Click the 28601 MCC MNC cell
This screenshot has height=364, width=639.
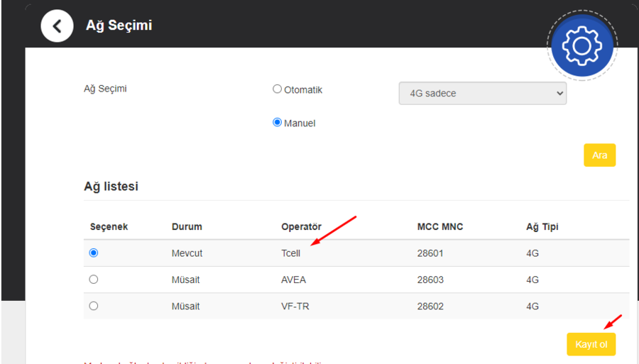tap(430, 253)
